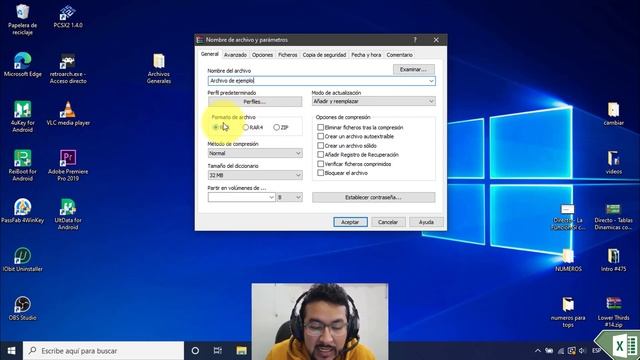The image size is (640, 360).
Task: Check Verificar ficheros comprimidos
Action: [320, 164]
